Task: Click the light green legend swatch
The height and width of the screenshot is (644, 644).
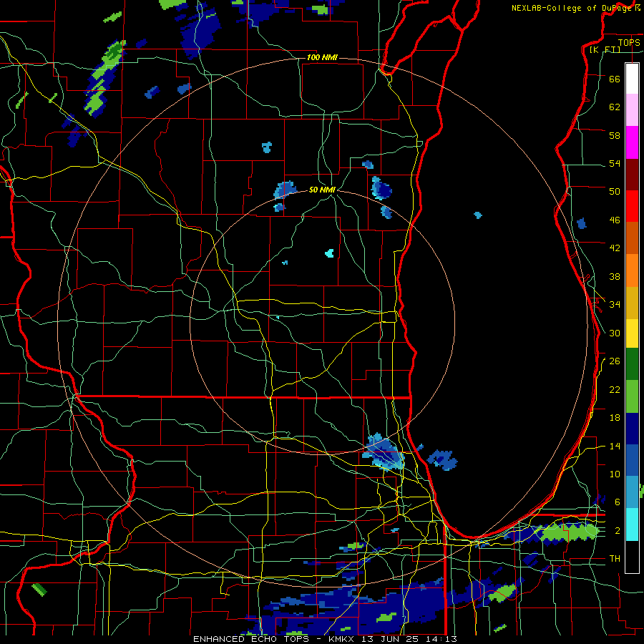Action: coord(632,396)
